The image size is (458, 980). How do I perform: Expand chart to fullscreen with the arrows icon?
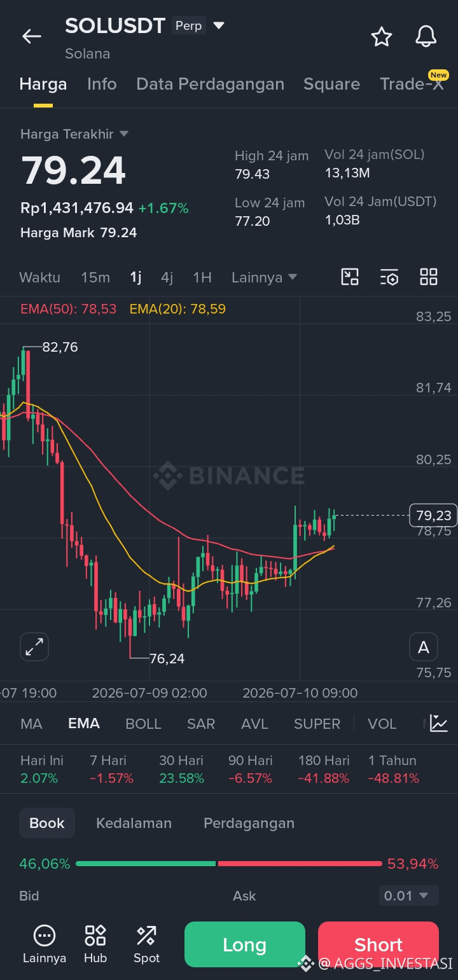tap(34, 647)
